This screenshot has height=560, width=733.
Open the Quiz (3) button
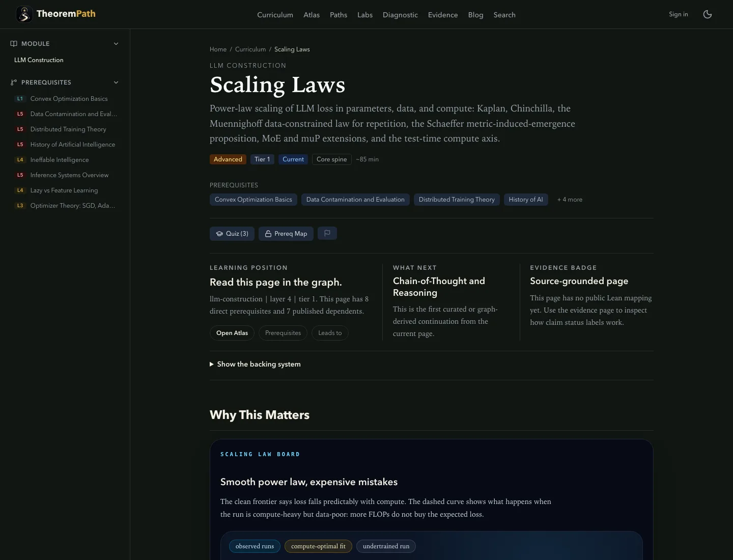232,234
